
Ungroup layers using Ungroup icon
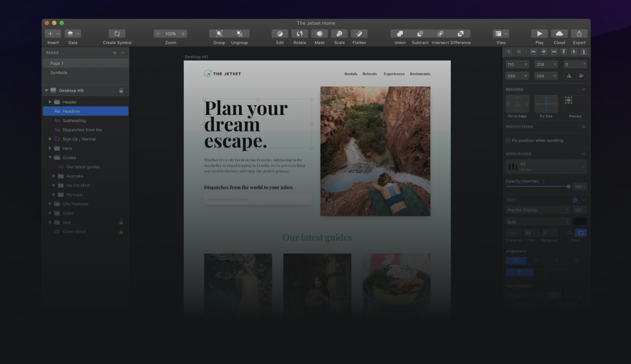(x=240, y=34)
